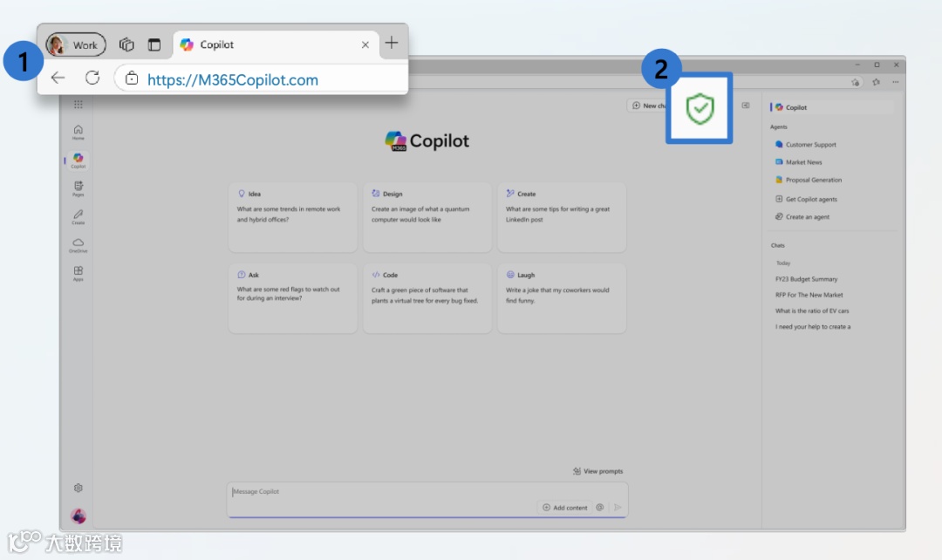Open the Market News agent
The image size is (942, 560).
798,162
